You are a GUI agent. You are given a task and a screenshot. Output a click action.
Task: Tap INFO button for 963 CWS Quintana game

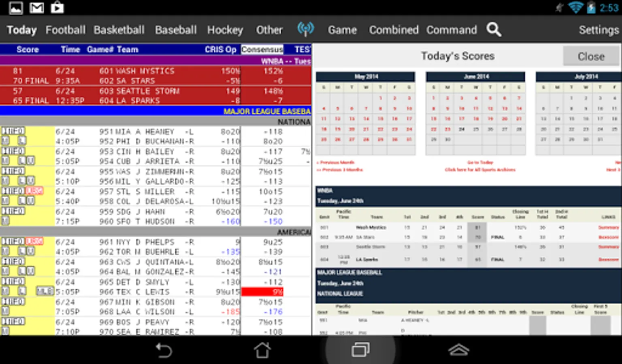[x=13, y=261]
